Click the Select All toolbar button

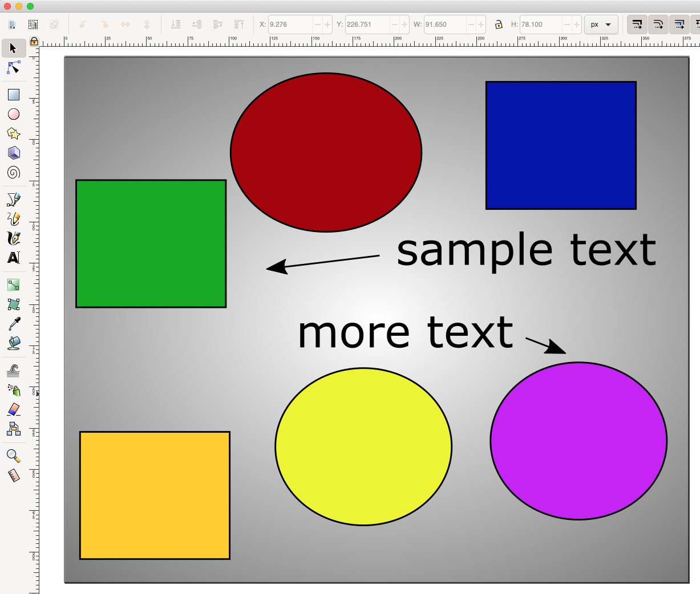[33, 25]
